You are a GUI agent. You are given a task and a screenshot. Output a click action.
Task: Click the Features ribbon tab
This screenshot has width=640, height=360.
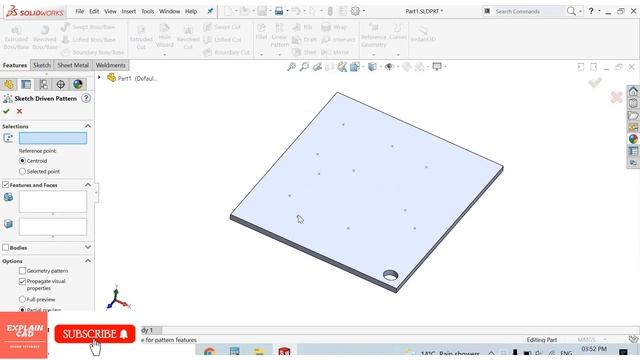click(15, 65)
